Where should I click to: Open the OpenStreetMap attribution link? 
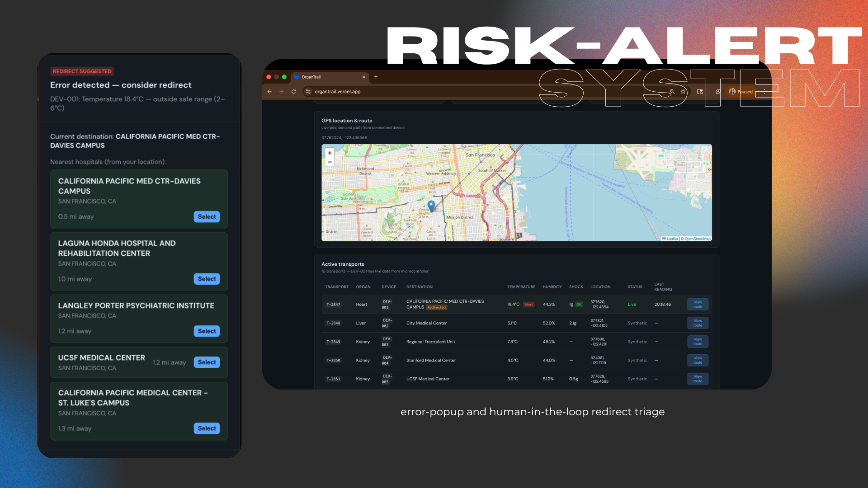pos(697,239)
